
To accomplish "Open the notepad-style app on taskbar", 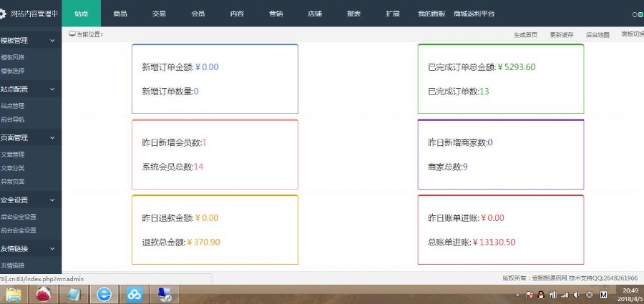I will click(x=74, y=294).
